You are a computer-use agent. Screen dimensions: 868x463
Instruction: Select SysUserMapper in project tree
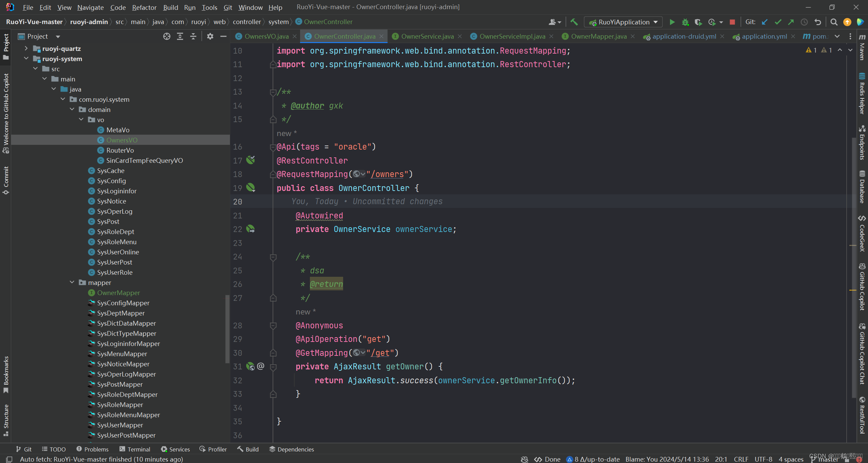120,425
